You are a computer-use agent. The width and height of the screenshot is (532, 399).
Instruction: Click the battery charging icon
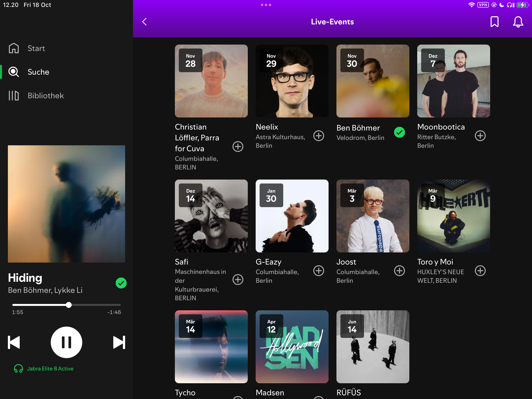[x=523, y=5]
